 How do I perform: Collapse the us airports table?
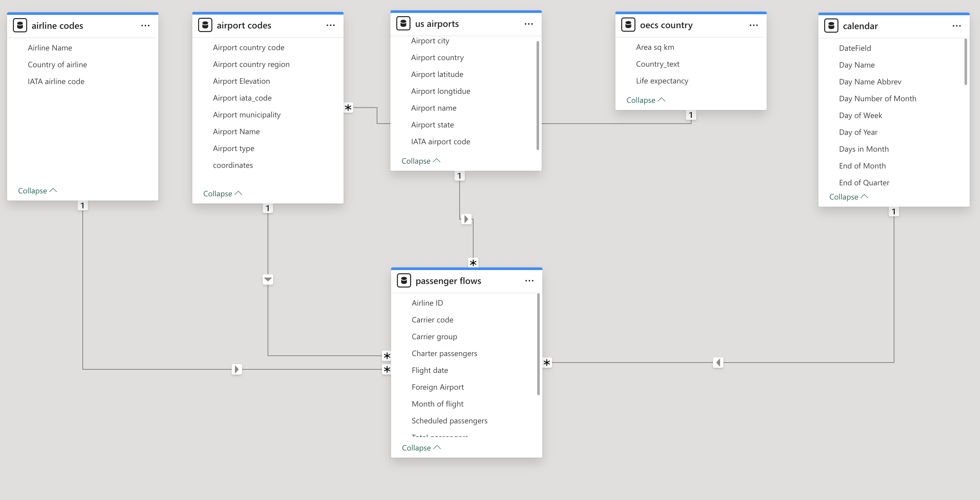(421, 161)
